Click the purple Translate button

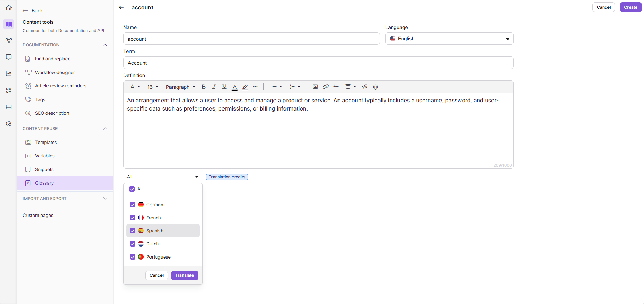click(184, 275)
